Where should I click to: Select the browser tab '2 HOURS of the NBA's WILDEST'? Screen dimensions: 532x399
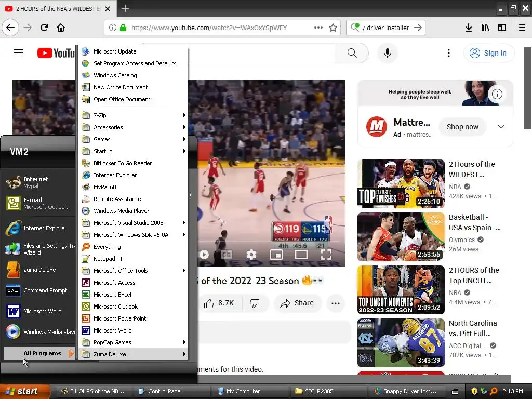click(58, 9)
